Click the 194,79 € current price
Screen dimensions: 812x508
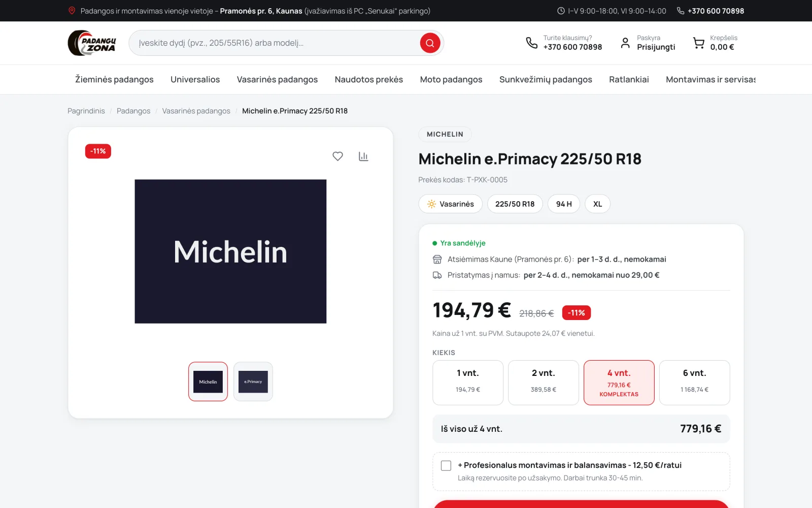471,310
